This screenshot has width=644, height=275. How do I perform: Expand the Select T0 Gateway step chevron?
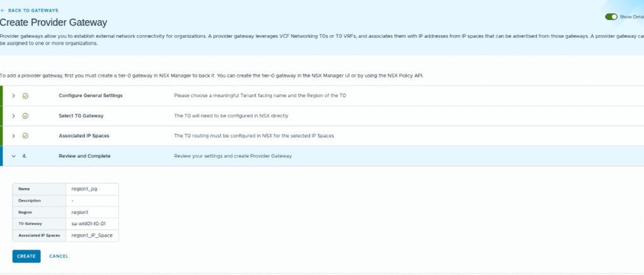(x=13, y=116)
